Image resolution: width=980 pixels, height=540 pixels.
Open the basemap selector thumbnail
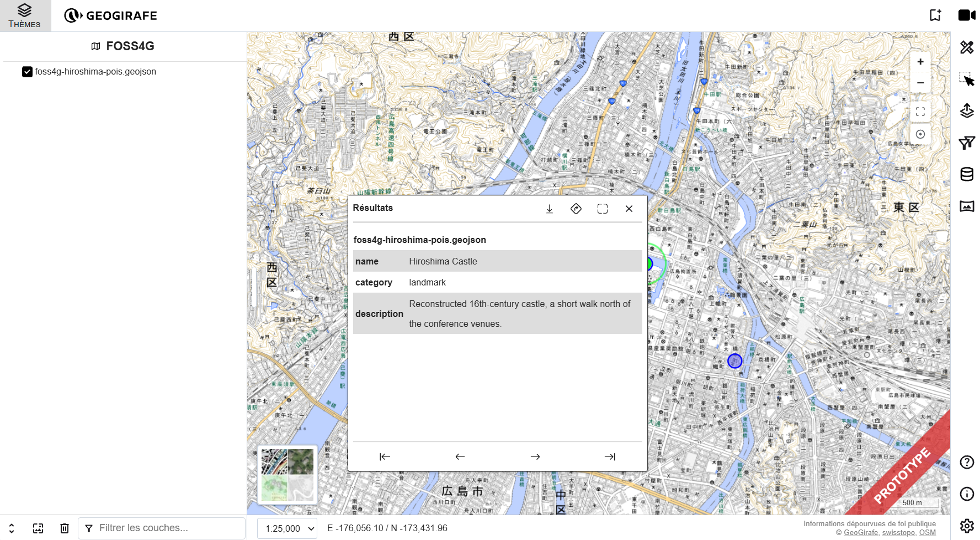point(287,475)
